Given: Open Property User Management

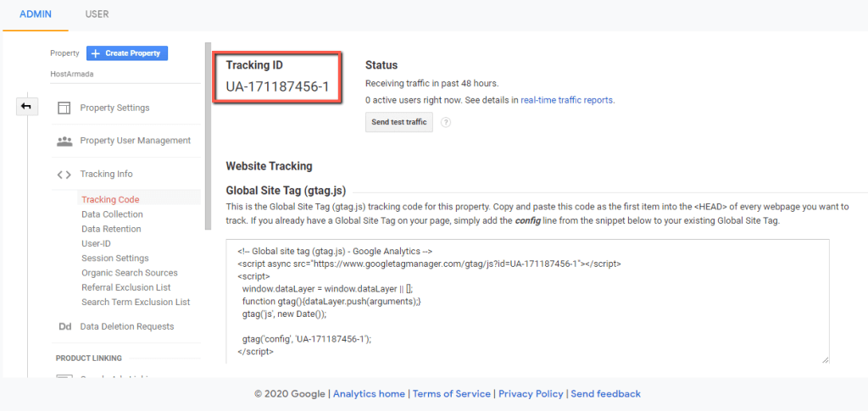Looking at the screenshot, I should [x=135, y=141].
